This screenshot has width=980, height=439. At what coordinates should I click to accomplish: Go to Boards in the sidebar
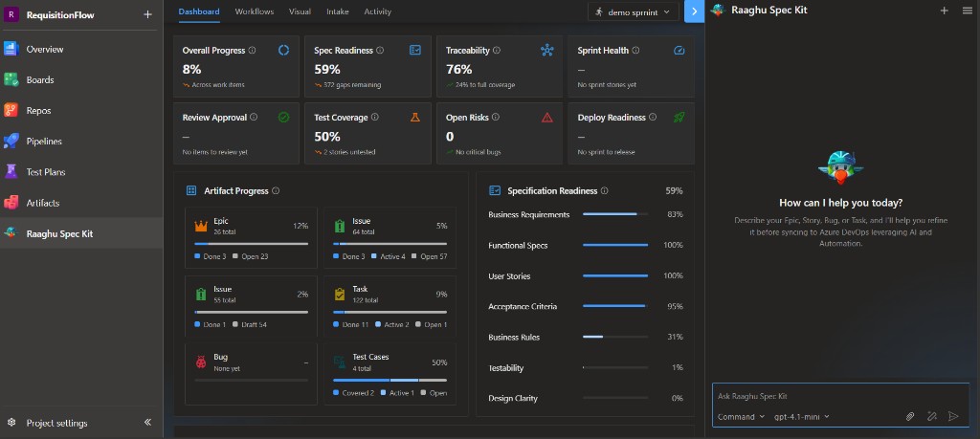(x=40, y=80)
